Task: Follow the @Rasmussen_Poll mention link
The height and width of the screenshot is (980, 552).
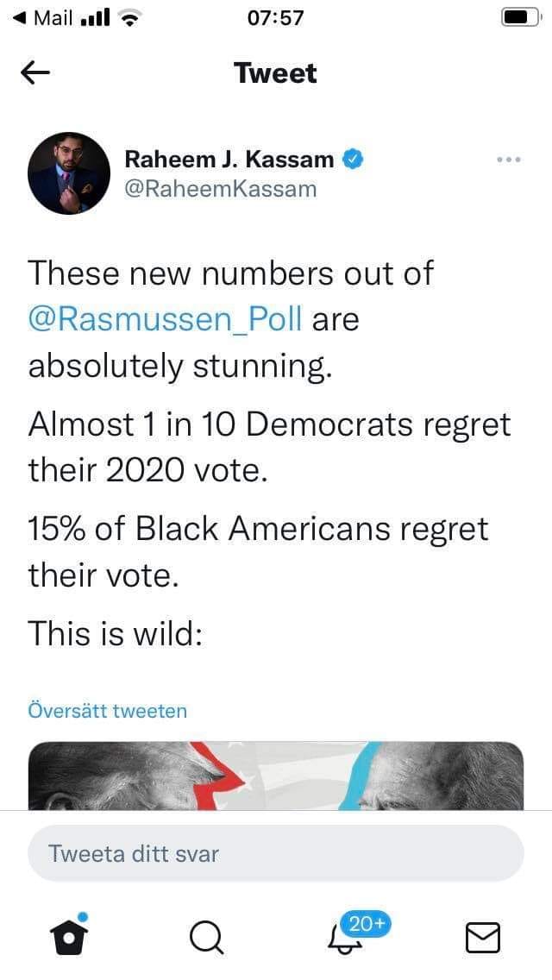Action: [x=166, y=319]
